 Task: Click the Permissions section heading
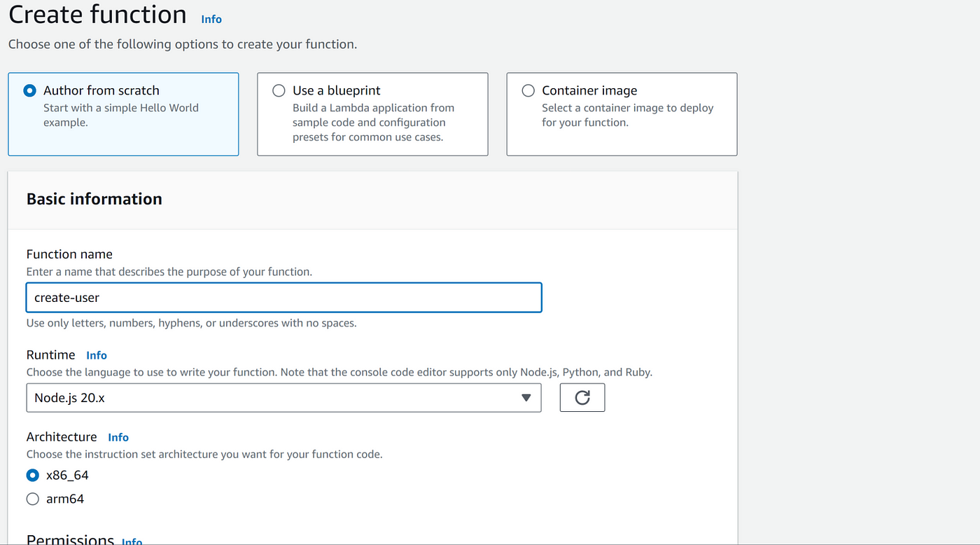[x=70, y=539]
